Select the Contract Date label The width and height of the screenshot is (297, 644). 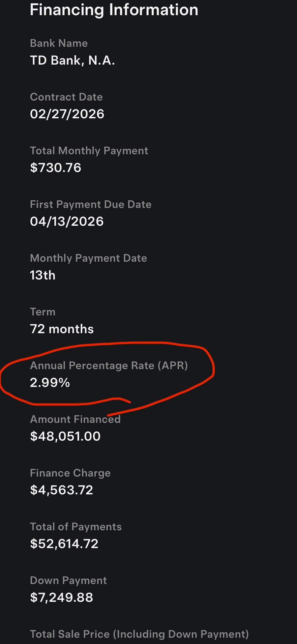coord(66,97)
